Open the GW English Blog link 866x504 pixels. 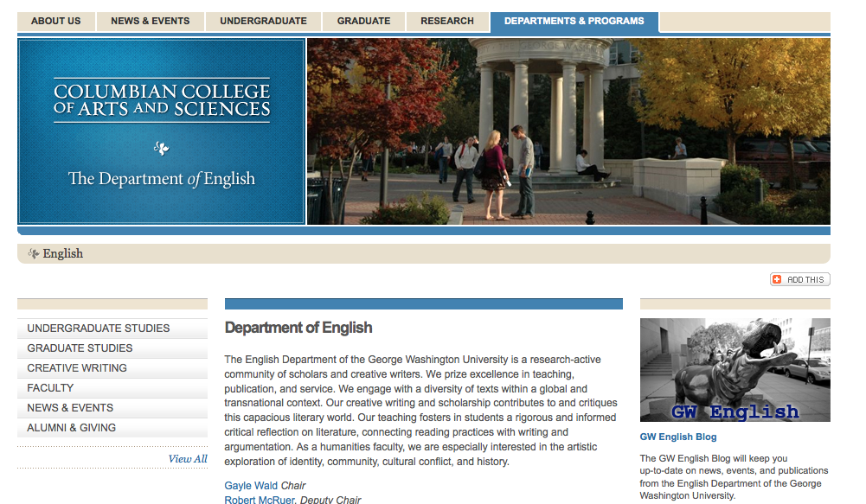coord(678,437)
